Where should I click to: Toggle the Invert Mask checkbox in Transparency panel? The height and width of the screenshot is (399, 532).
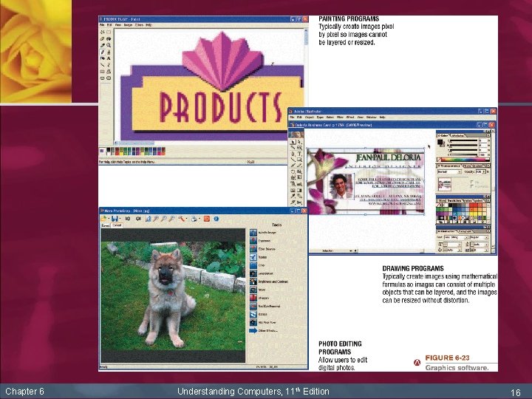[471, 186]
